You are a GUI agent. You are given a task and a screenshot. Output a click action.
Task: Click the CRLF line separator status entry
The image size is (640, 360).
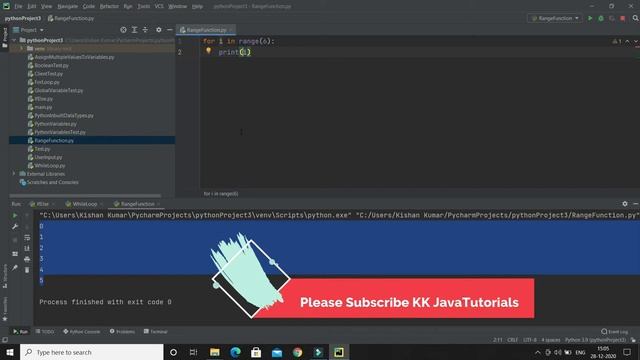pos(513,340)
